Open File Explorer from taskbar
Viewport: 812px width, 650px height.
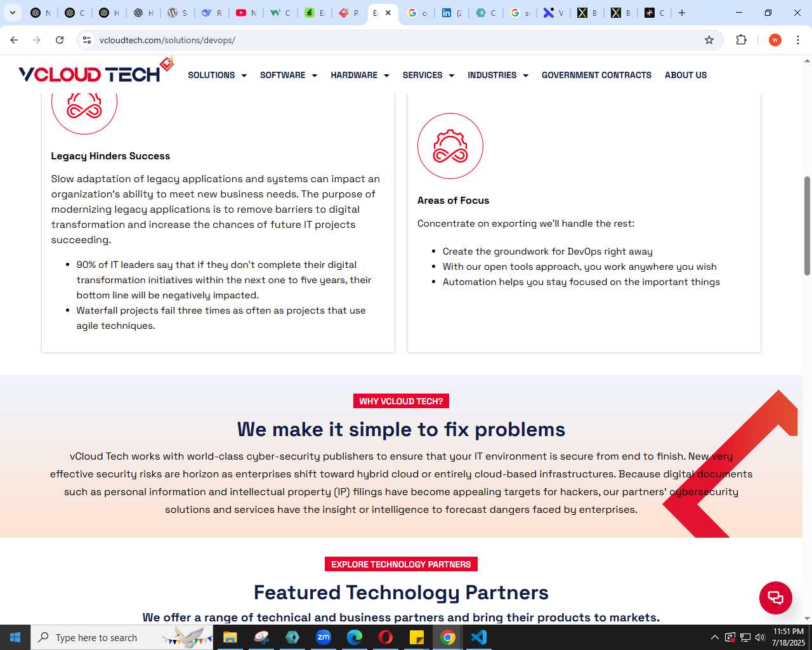coord(230,637)
